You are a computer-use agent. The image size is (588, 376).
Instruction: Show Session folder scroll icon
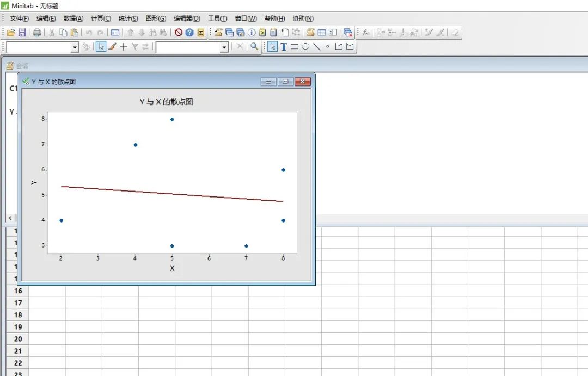tap(218, 33)
